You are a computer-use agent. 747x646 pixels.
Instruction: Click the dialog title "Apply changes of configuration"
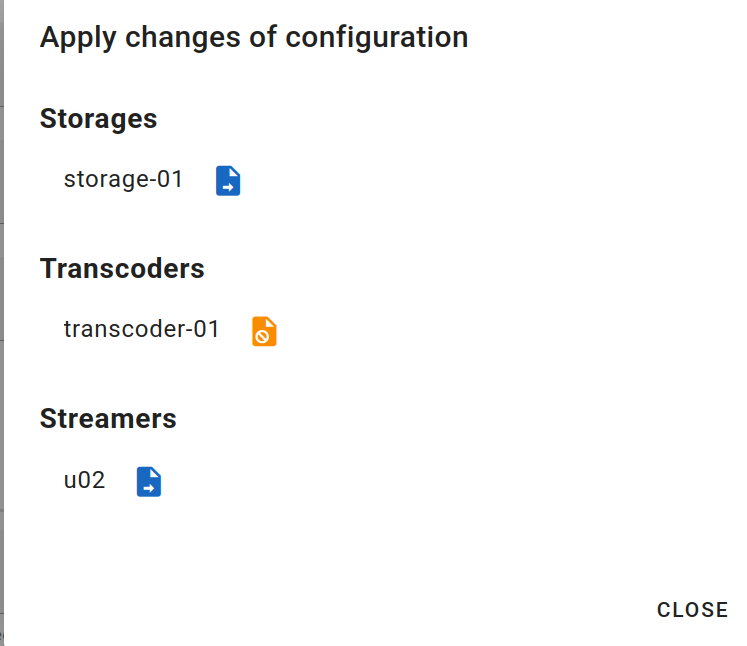254,38
